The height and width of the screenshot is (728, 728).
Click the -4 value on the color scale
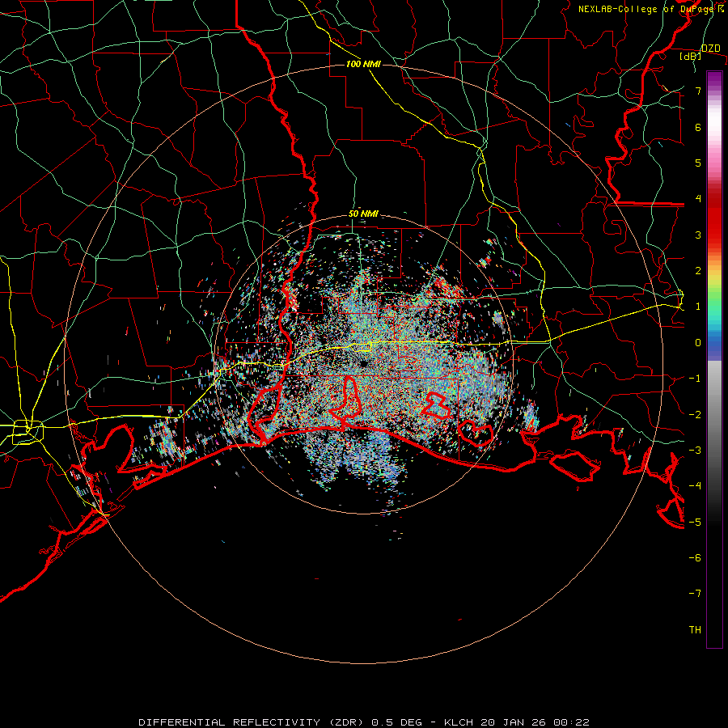(x=695, y=486)
